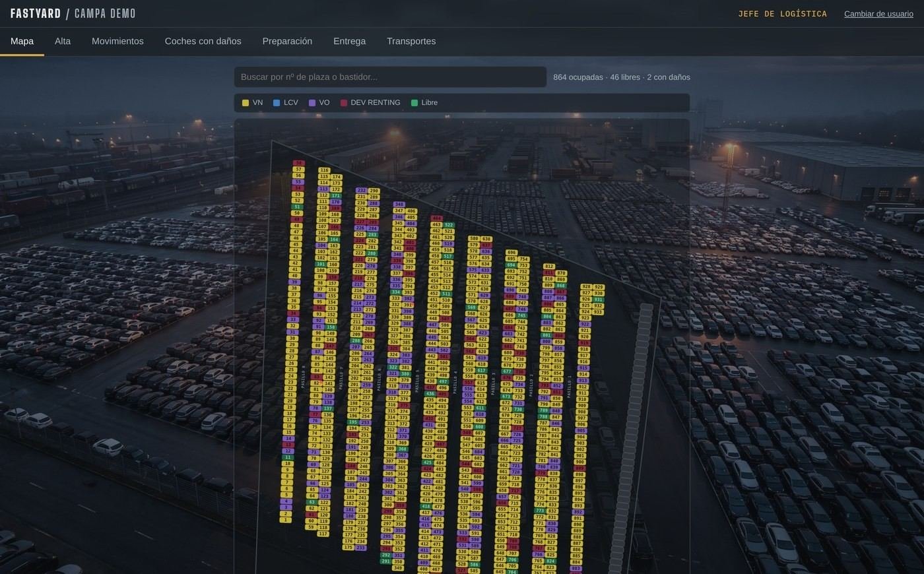Click the yellow VN legend swatch
Image resolution: width=924 pixels, height=574 pixels.
[246, 103]
